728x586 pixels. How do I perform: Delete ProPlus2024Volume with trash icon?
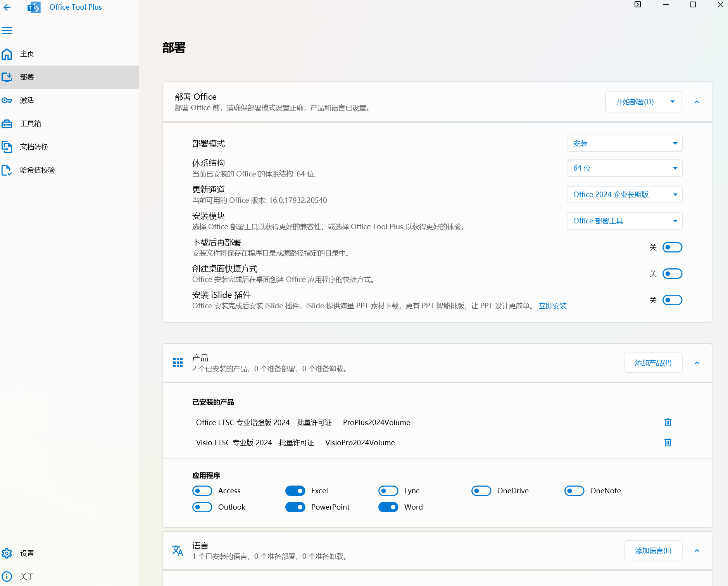668,422
